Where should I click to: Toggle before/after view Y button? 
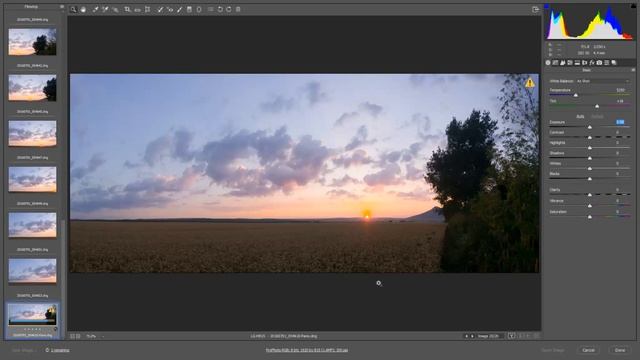[x=511, y=336]
